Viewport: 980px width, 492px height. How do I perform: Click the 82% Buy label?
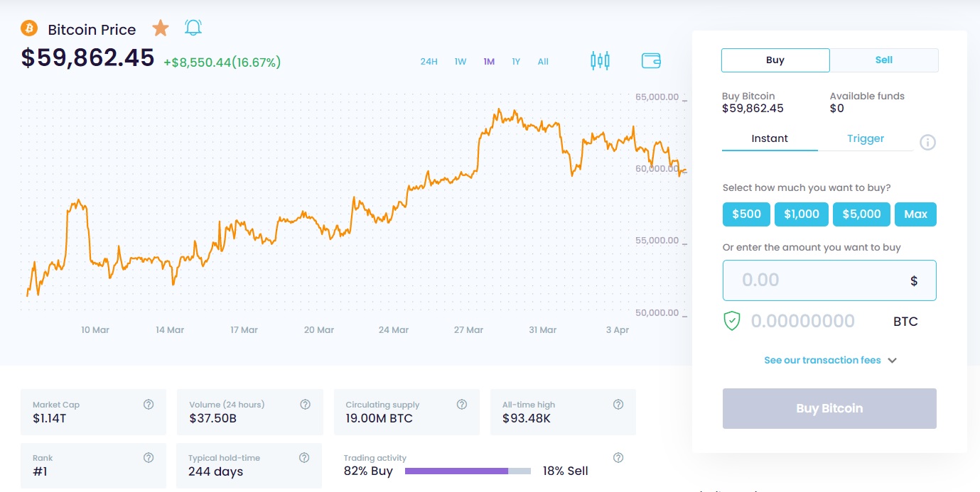coord(368,471)
